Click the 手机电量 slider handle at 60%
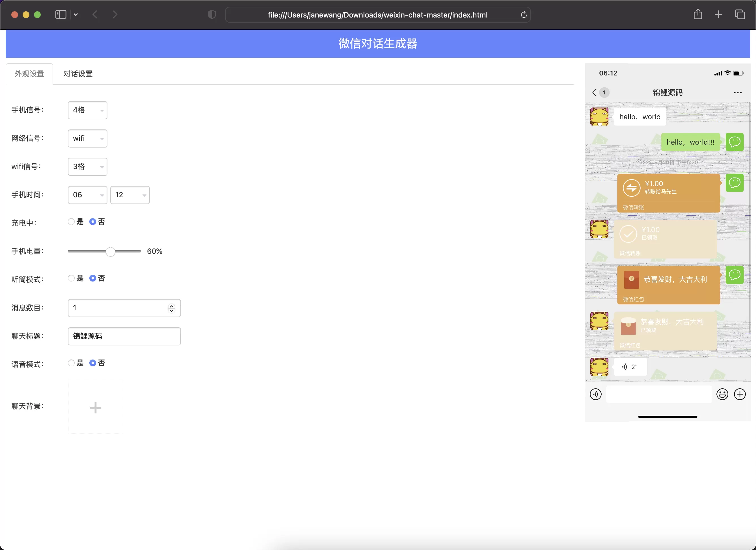 pos(111,252)
